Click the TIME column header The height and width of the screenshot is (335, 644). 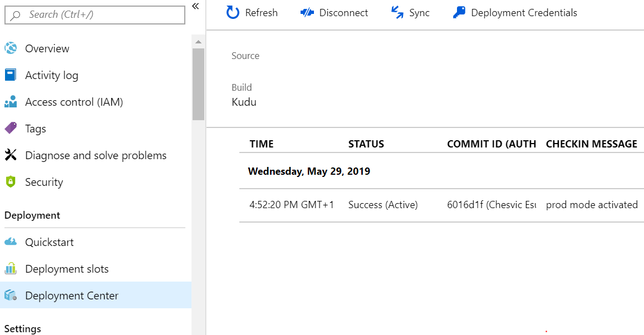tap(262, 144)
